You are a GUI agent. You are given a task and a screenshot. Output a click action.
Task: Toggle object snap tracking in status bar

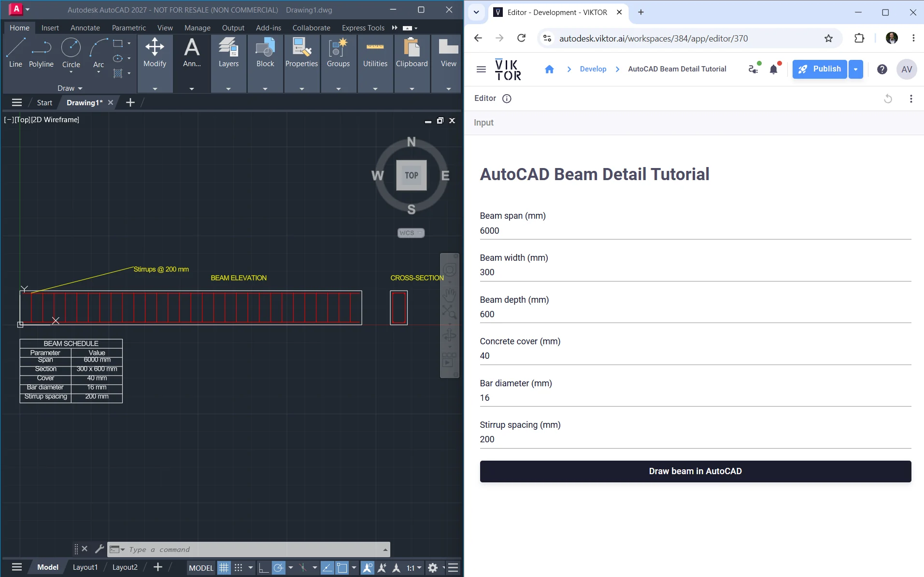click(327, 567)
